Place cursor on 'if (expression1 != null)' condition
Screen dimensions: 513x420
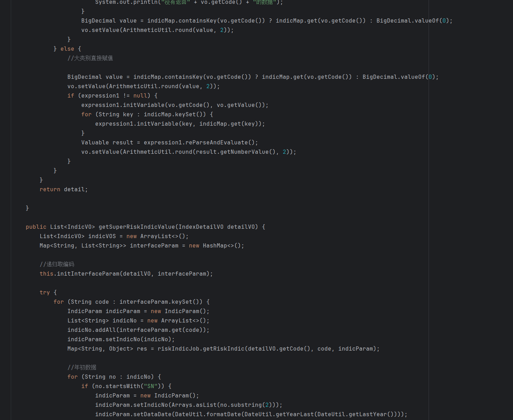pos(109,96)
